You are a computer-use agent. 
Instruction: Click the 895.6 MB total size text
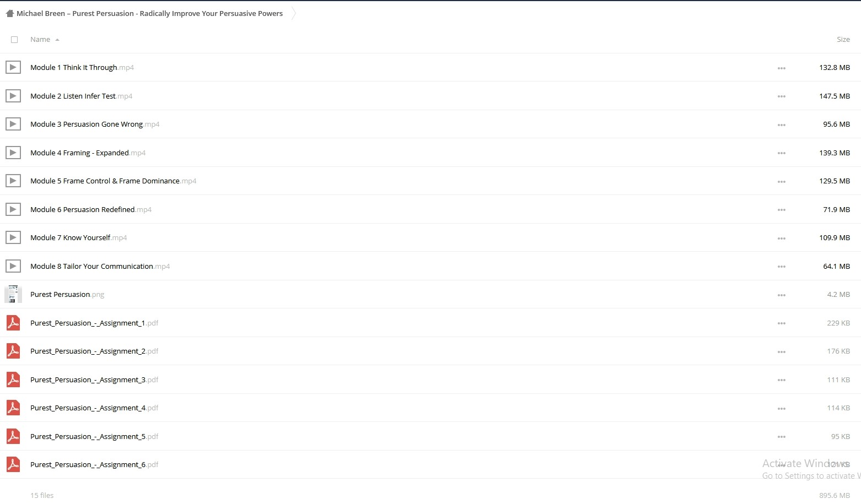[835, 495]
